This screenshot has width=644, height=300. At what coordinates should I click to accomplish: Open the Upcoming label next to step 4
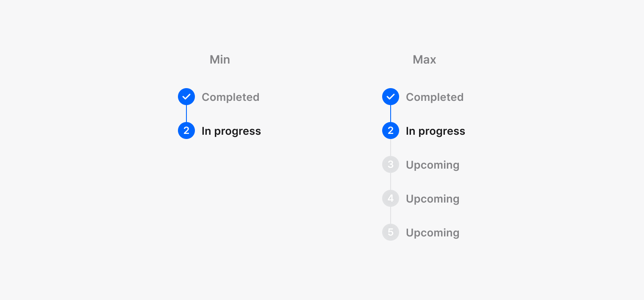tap(433, 199)
